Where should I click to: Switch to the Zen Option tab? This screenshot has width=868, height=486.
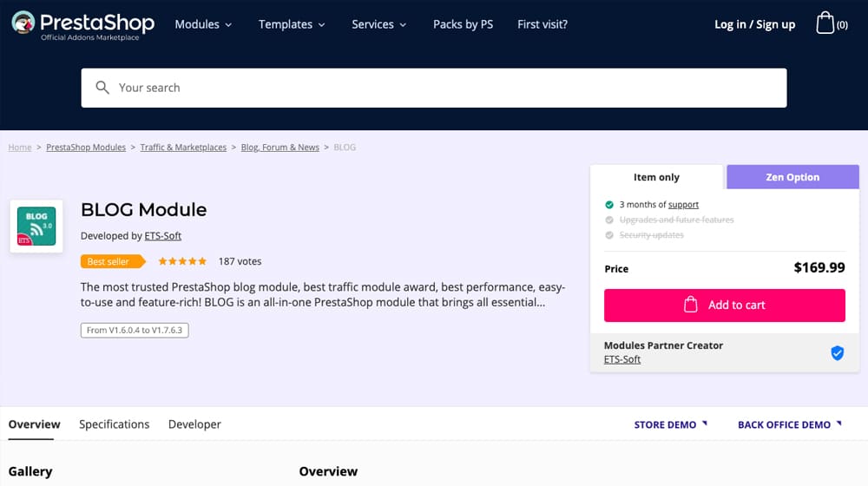[x=792, y=177]
